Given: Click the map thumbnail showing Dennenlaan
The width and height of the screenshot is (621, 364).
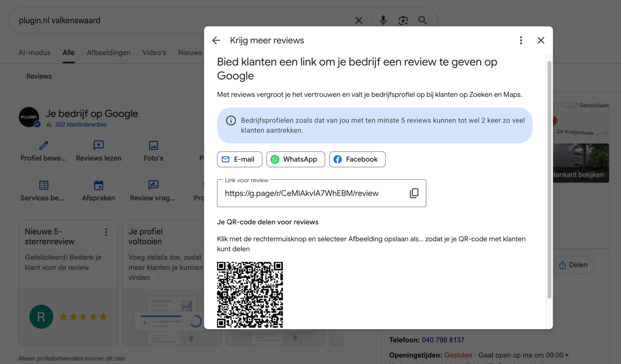Looking at the screenshot, I should (581, 123).
